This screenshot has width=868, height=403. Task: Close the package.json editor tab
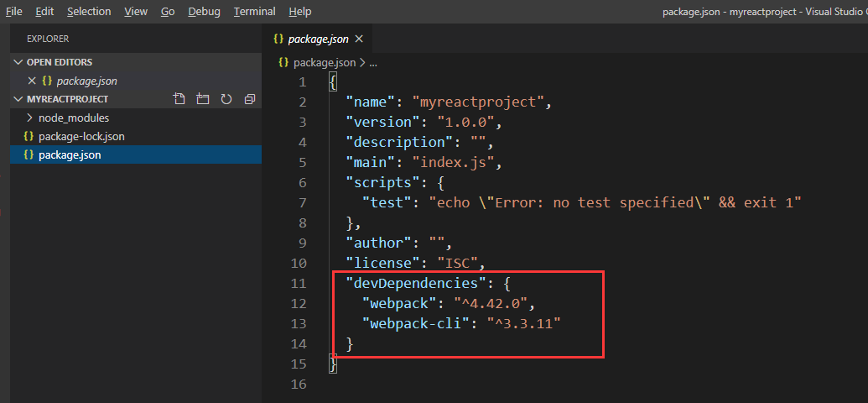(x=359, y=39)
